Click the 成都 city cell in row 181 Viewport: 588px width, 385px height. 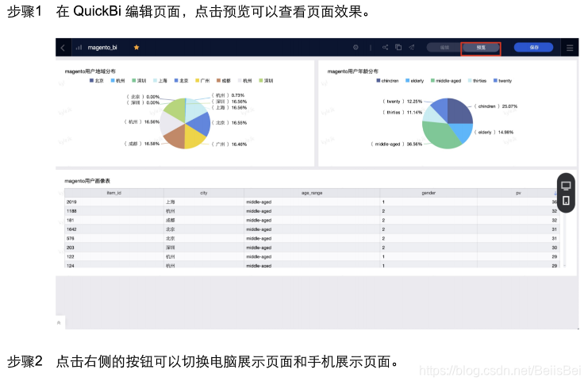(204, 220)
